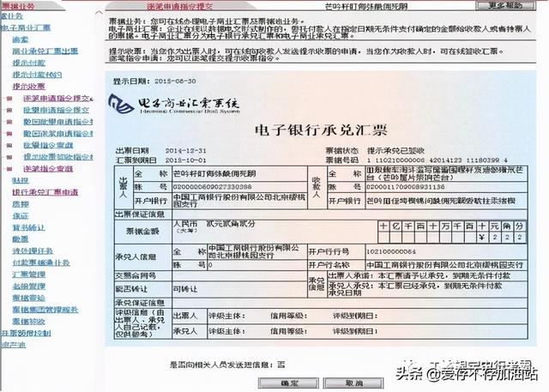Open the 提示付款 sidebar link
The width and height of the screenshot is (549, 392).
pyautogui.click(x=28, y=63)
